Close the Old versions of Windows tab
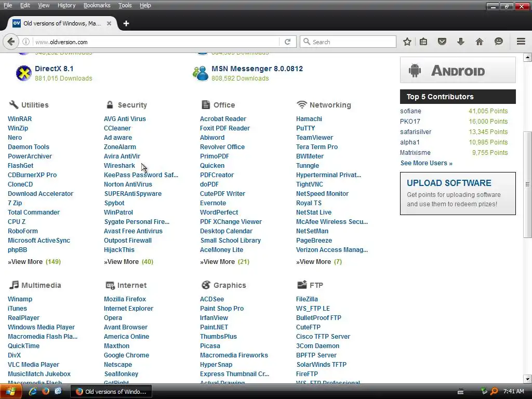This screenshot has width=532, height=399. 109,23
